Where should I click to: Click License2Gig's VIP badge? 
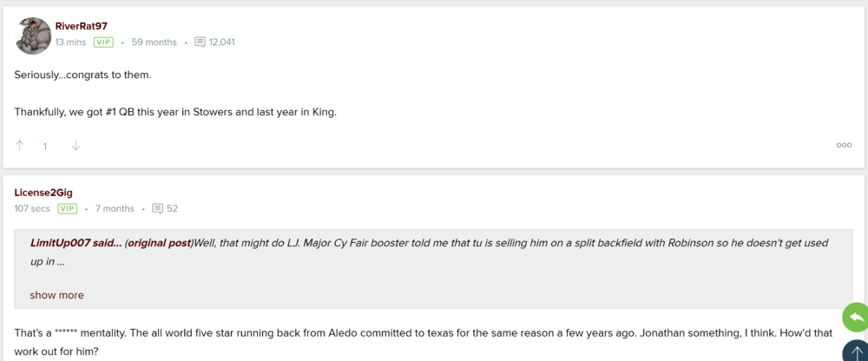(68, 208)
